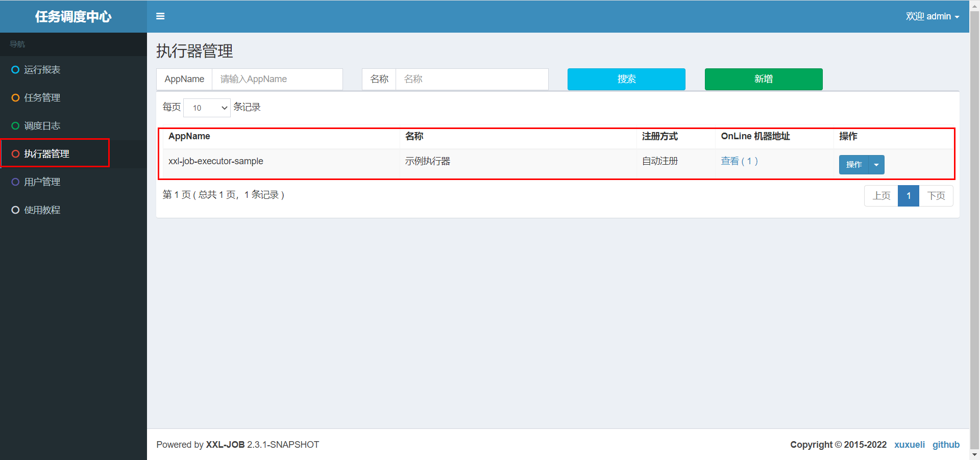Select page 1 in pagination

pos(908,195)
